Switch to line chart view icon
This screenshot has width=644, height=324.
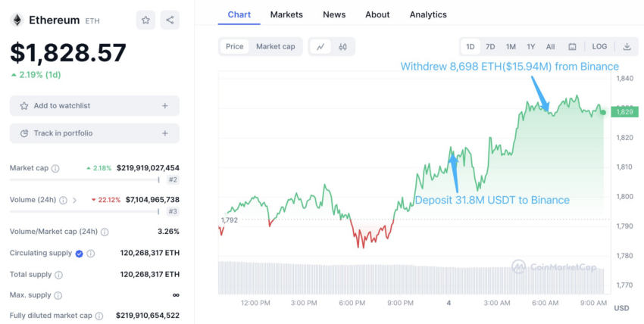tap(320, 47)
